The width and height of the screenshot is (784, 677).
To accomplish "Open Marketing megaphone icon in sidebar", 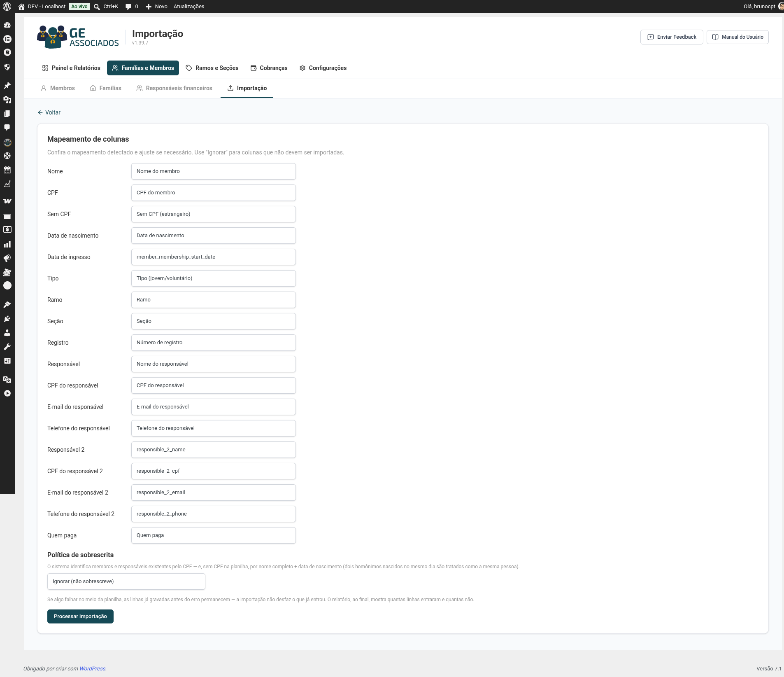I will 7,258.
